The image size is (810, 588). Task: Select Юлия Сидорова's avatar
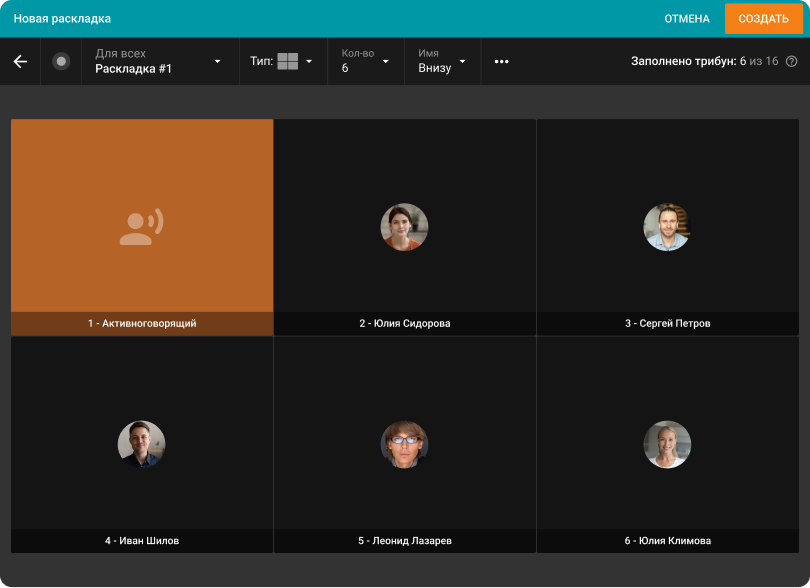pos(404,227)
